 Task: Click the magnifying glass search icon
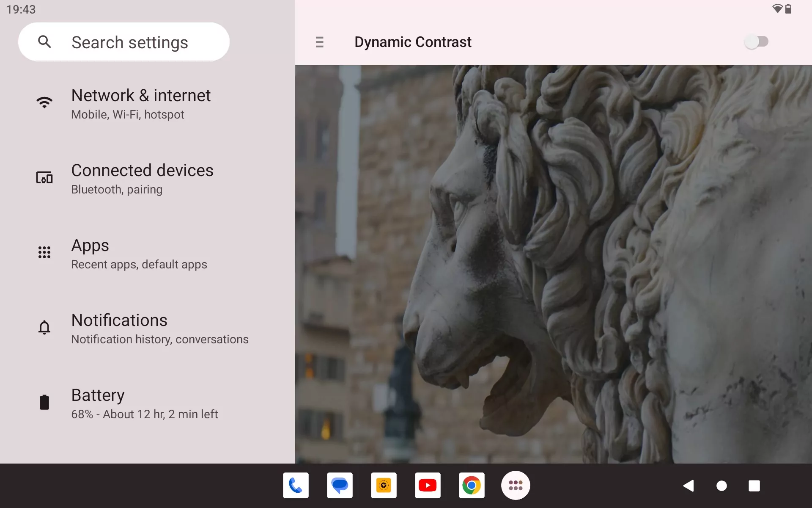pyautogui.click(x=44, y=41)
